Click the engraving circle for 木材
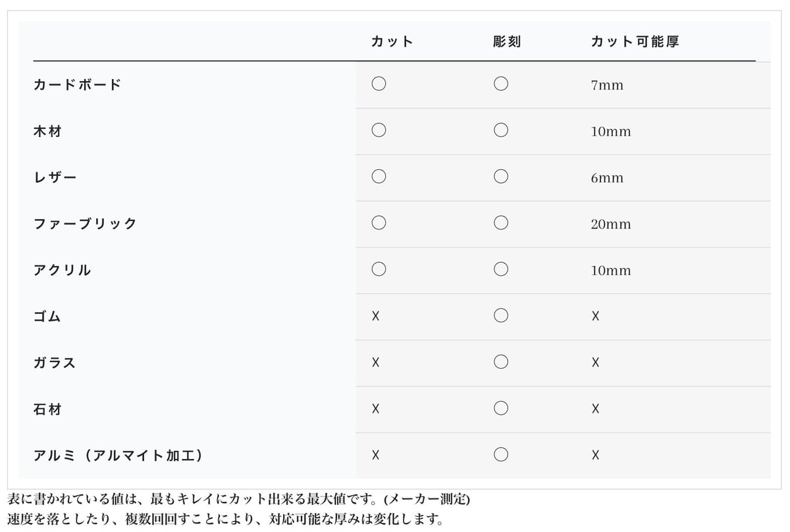This screenshot has width=790, height=532. (501, 130)
